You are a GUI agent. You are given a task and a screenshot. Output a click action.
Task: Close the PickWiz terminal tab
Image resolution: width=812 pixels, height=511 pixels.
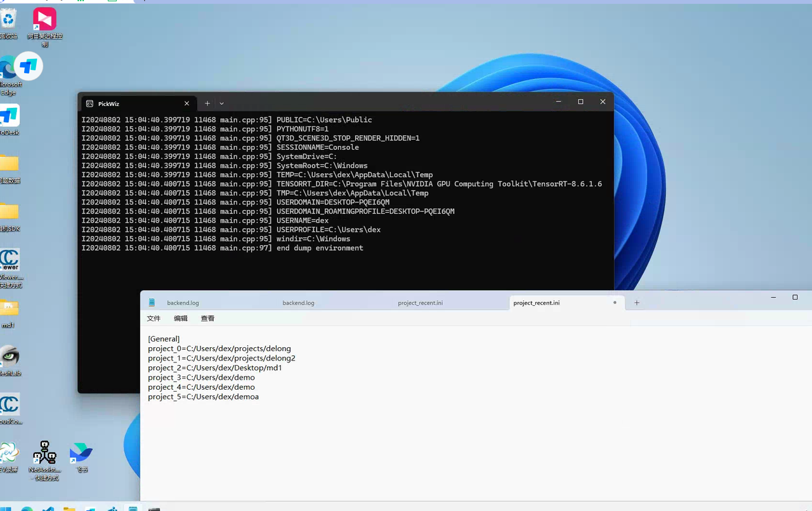click(x=187, y=103)
